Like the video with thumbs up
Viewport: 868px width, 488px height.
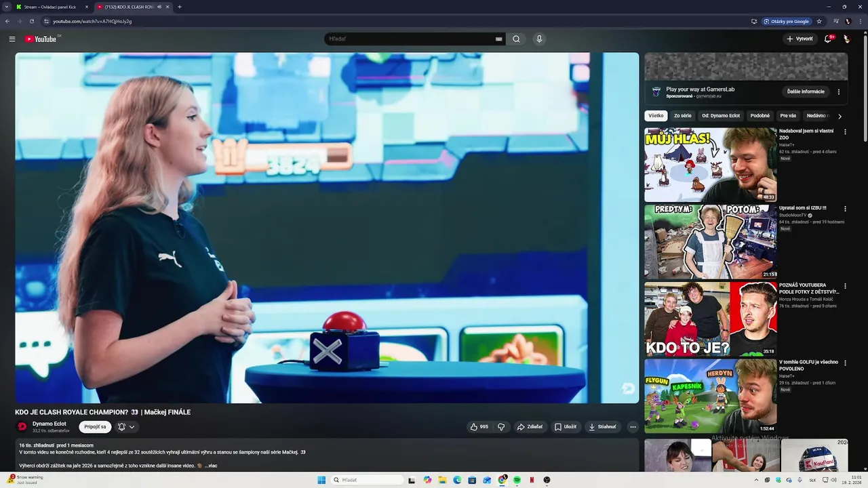click(479, 427)
